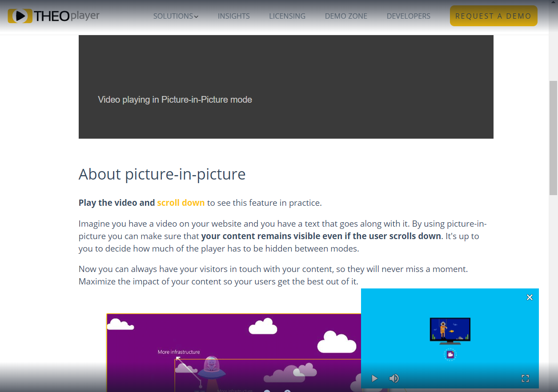Expand the SOLUTIONS dropdown menu
This screenshot has width=558, height=392.
pyautogui.click(x=176, y=16)
